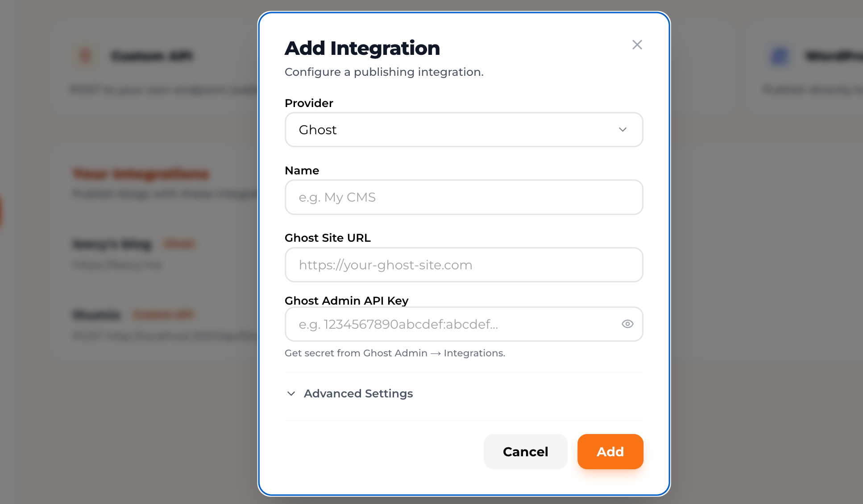This screenshot has height=504, width=863.
Task: Click the Ghost Admin API Key label
Action: click(346, 301)
